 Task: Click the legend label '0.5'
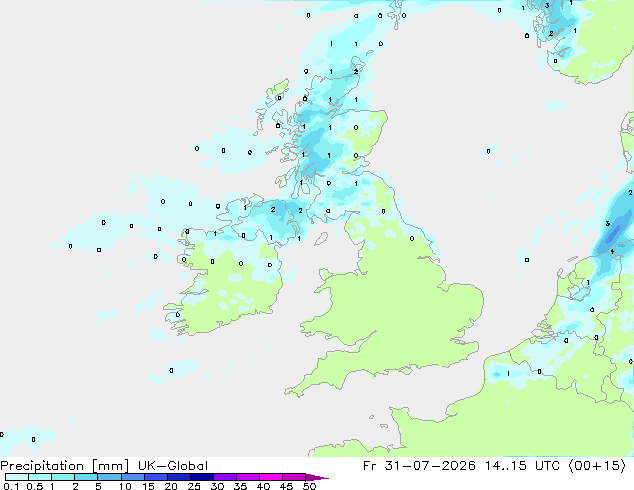[35, 486]
